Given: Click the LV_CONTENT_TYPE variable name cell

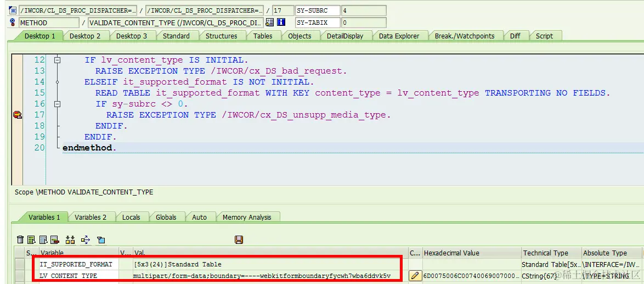Looking at the screenshot, I should pyautogui.click(x=79, y=275).
